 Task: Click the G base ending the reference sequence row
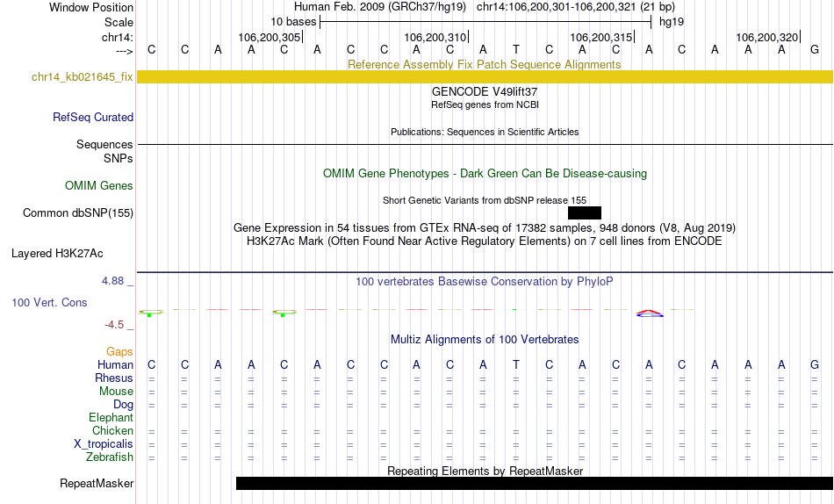pos(815,49)
